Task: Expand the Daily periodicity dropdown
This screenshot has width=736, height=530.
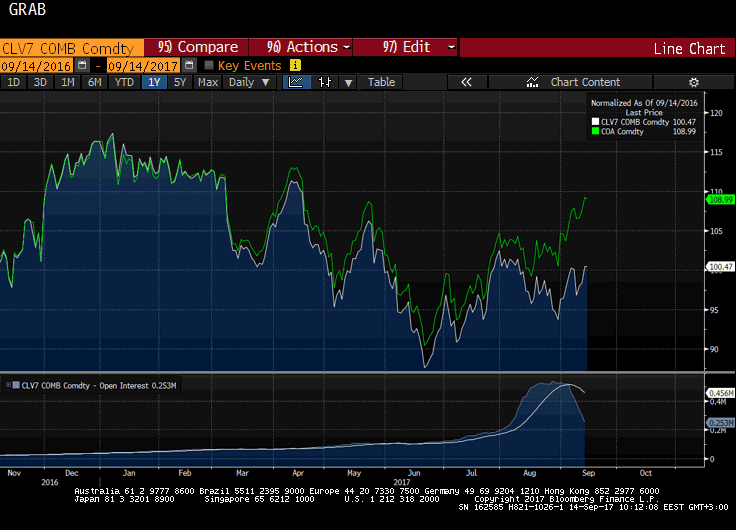Action: pos(248,82)
